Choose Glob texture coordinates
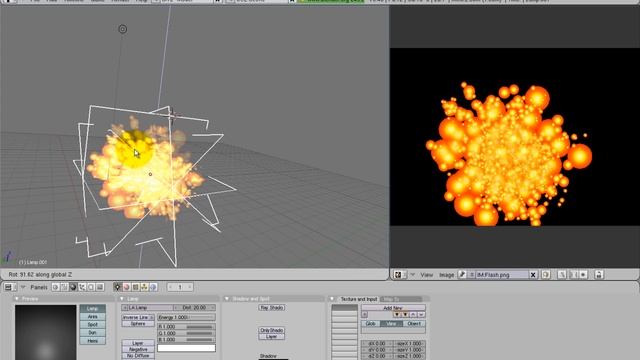Viewport: 640px width, 360px height. coord(371,324)
